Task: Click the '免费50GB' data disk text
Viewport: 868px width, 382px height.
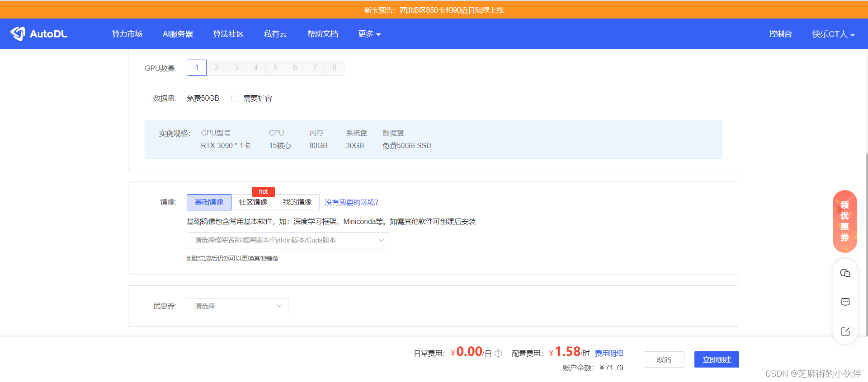Action: coord(203,98)
